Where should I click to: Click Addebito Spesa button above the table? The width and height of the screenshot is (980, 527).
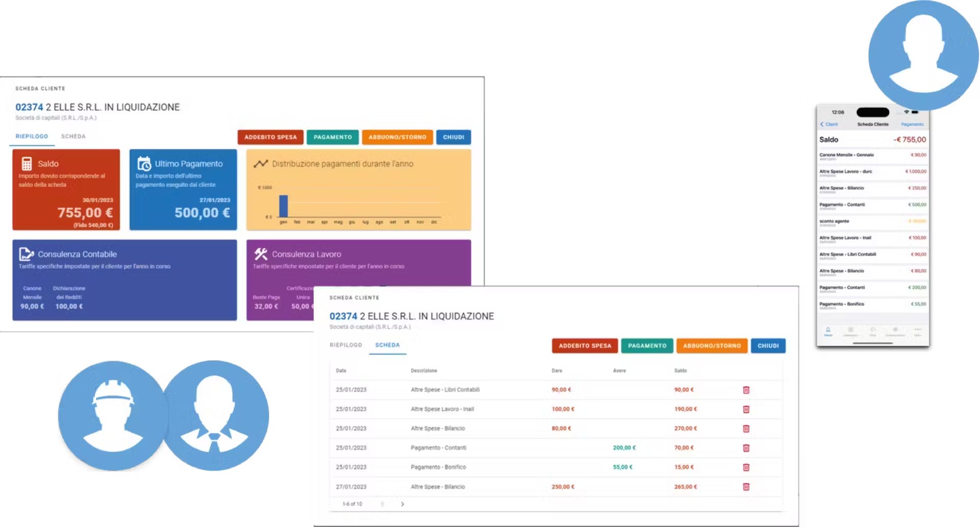[585, 346]
